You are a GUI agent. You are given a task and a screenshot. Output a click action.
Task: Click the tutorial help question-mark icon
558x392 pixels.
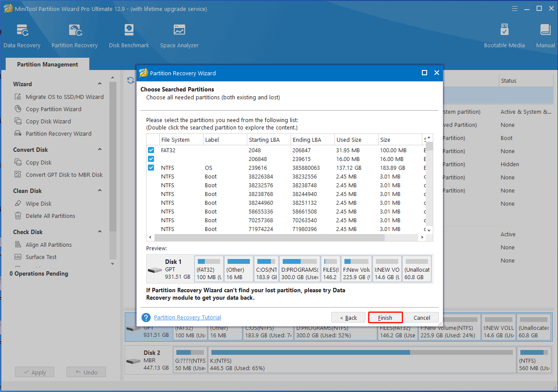(146, 318)
